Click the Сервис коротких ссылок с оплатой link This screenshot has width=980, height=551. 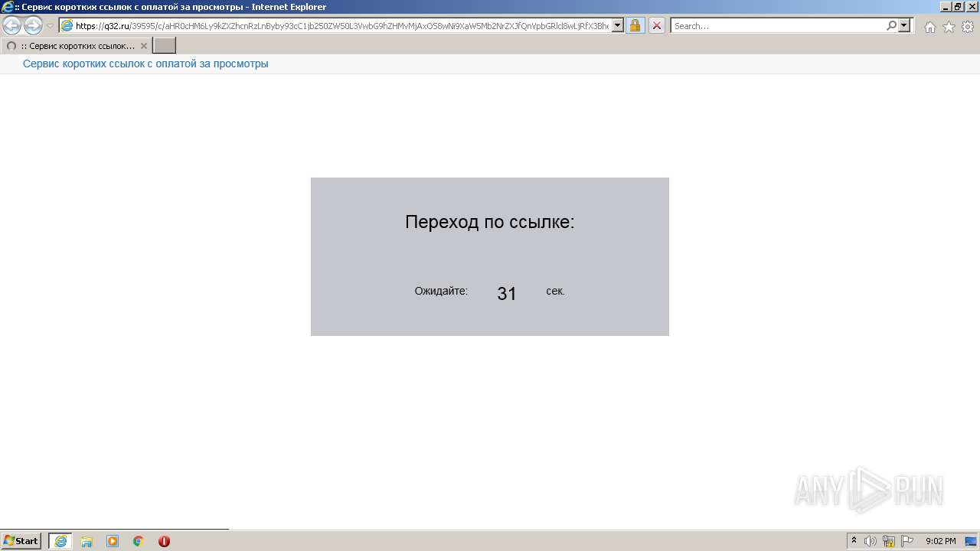(145, 64)
